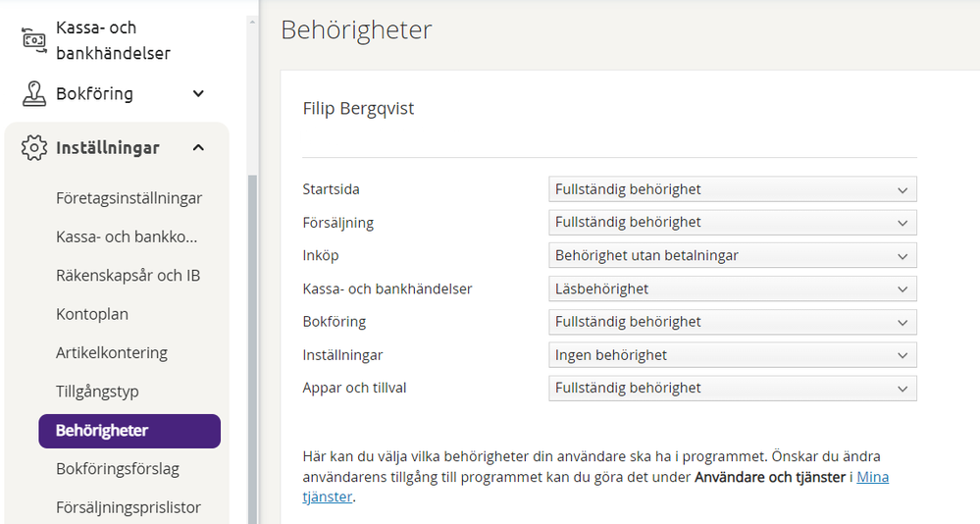The image size is (980, 524).
Task: Open the Startsida permission dropdown
Action: [x=733, y=189]
